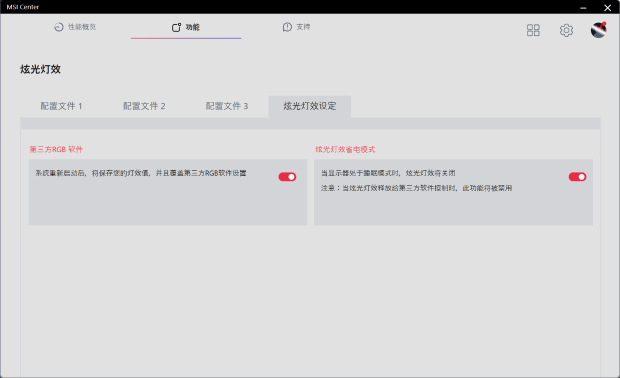Click the 第三方RGB 软件 section label

56,149
